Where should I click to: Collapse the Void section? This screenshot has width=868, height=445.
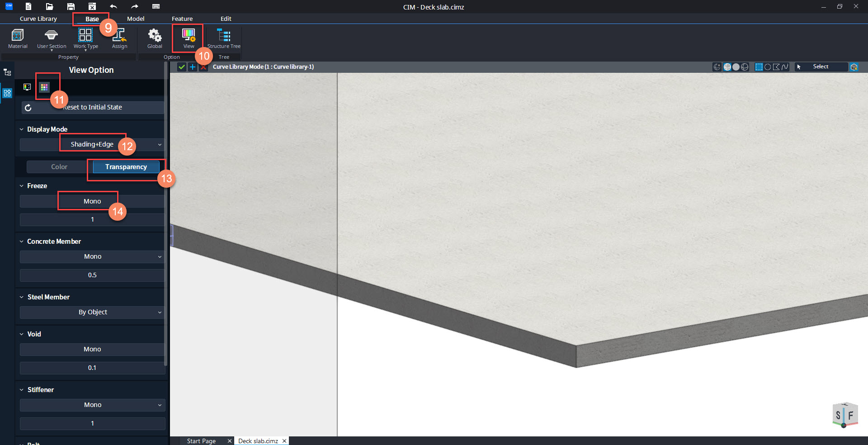point(21,334)
